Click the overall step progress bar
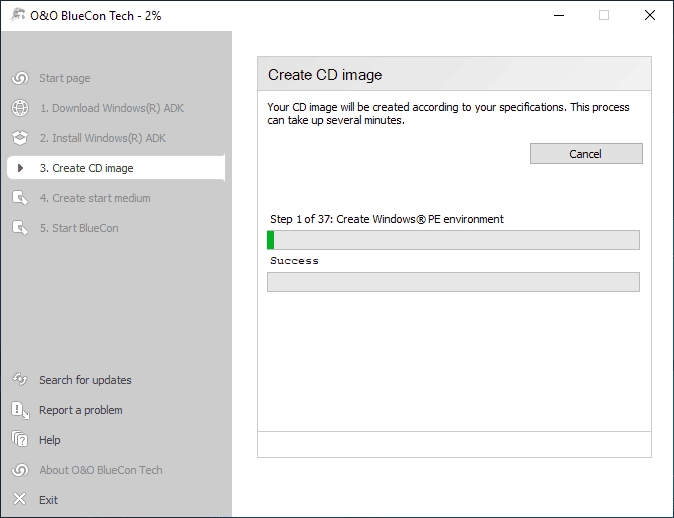This screenshot has width=674, height=518. (453, 240)
